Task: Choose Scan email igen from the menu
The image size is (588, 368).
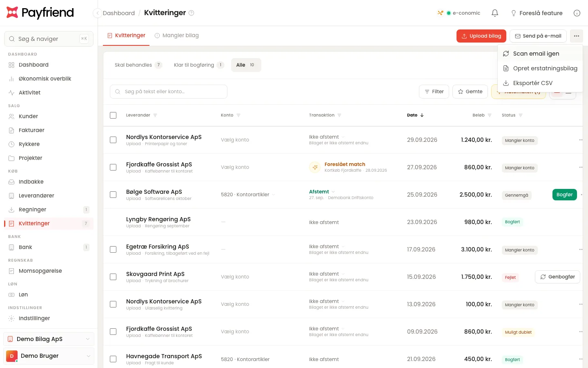Action: 540,54
